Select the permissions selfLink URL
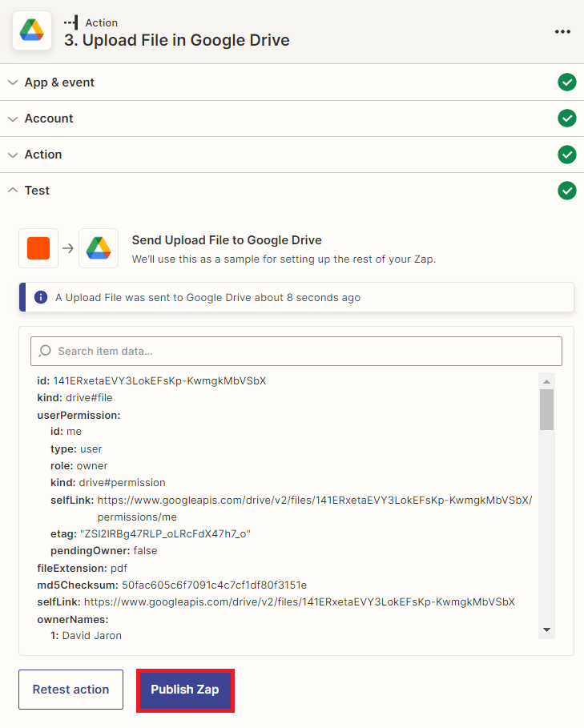Screen dimensions: 584x728 [x=304, y=500]
